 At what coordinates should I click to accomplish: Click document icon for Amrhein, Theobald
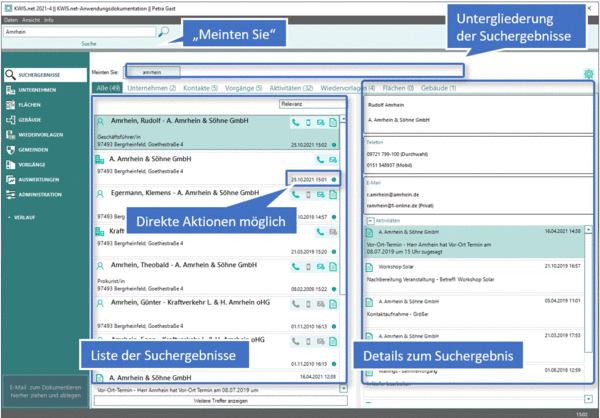(x=333, y=268)
